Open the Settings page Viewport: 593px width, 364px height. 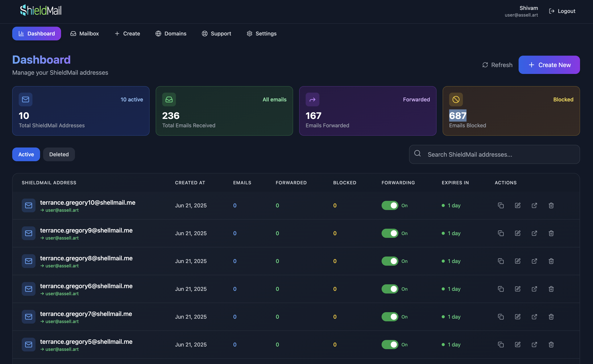click(262, 34)
